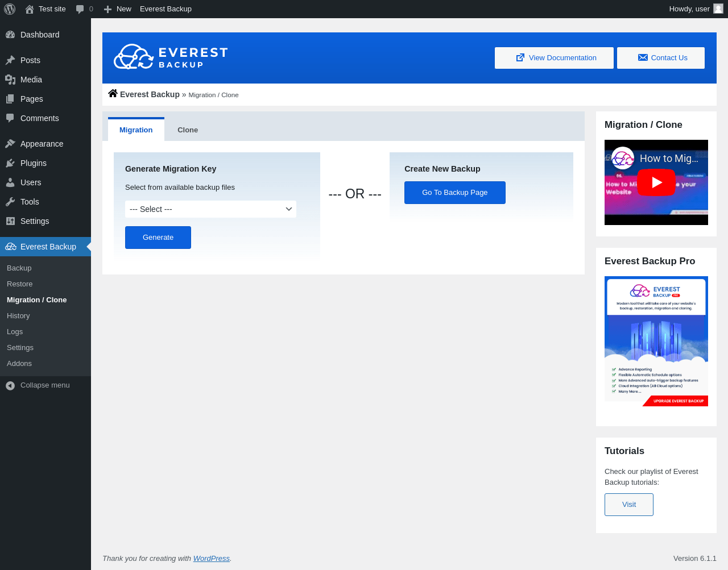Screen dimensions: 728x570
Task: Open Logs submenu item
Action: [x=15, y=331]
